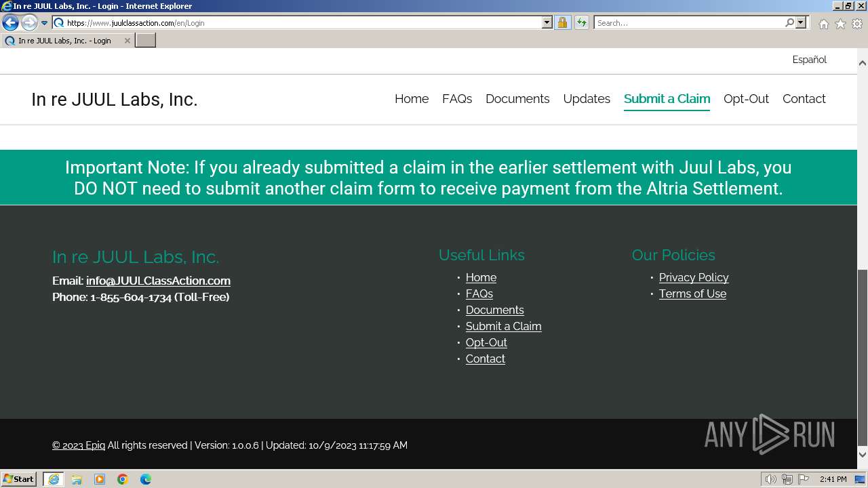Launch Edge from the taskbar
This screenshot has width=868, height=488.
[x=146, y=479]
